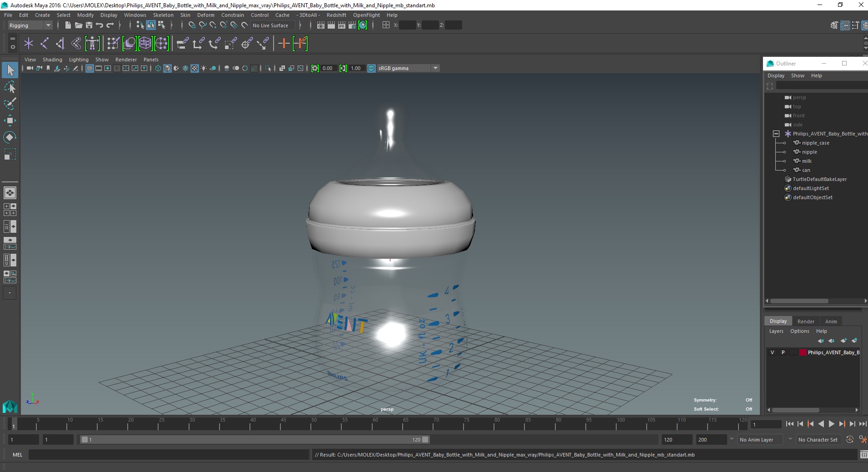Open Render Settings icon
Screen dimensions: 868x472
[352, 25]
